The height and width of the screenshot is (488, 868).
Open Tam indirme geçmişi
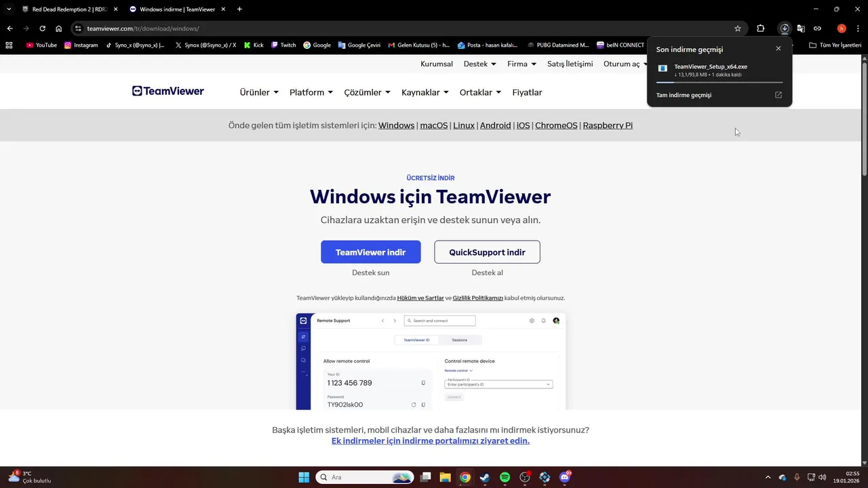[684, 95]
